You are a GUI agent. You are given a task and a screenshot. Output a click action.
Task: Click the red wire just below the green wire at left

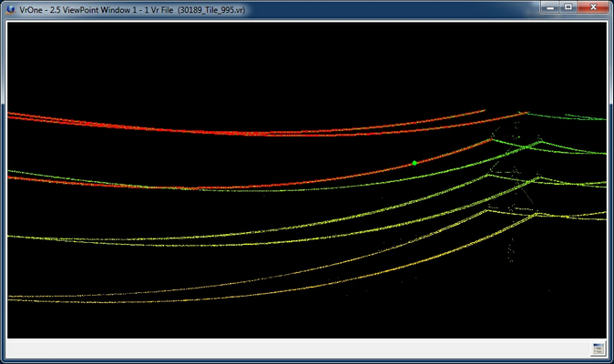point(18,178)
